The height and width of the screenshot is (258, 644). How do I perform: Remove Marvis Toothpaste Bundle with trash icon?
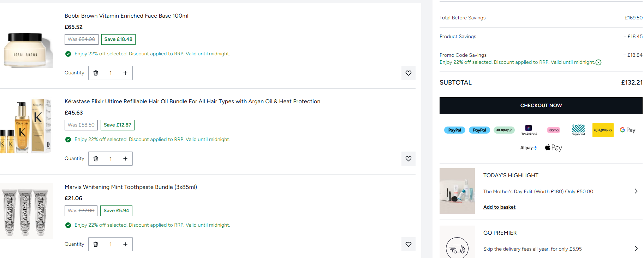tap(96, 244)
